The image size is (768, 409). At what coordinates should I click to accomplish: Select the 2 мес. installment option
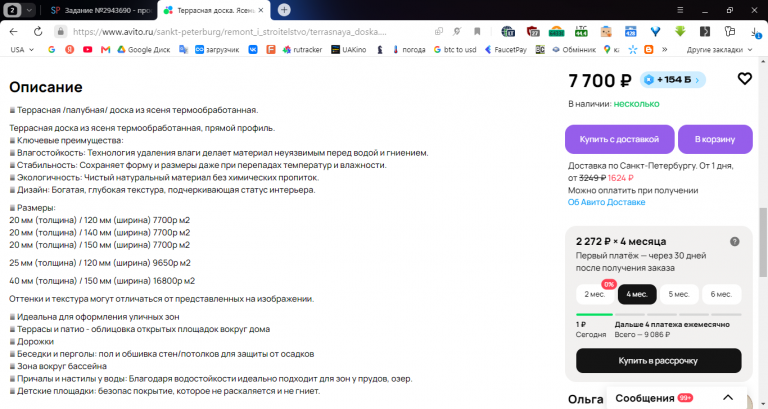click(595, 294)
